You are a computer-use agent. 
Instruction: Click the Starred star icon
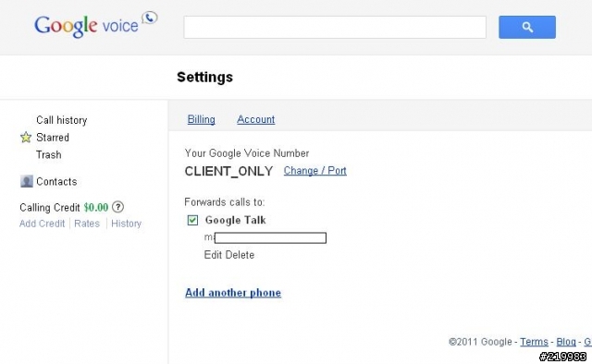(x=26, y=138)
